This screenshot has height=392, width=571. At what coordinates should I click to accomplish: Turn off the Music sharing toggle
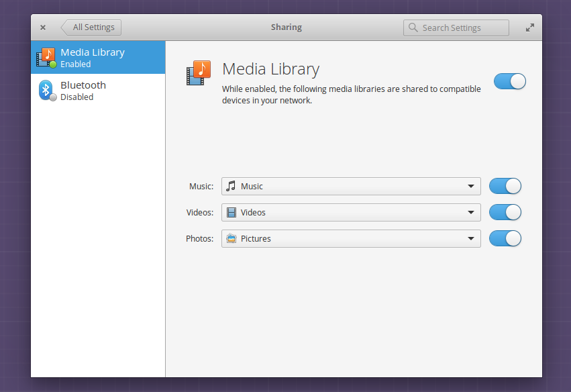[x=505, y=186]
